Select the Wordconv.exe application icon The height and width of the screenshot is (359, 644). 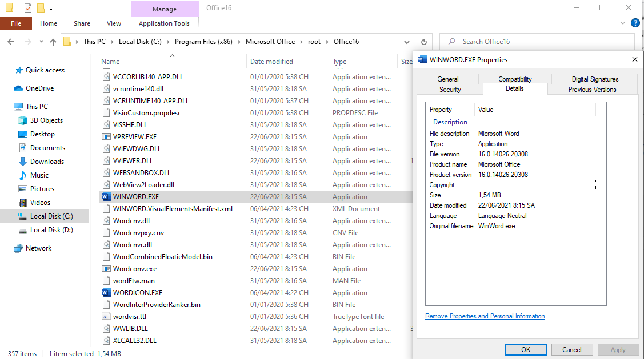[x=105, y=268]
